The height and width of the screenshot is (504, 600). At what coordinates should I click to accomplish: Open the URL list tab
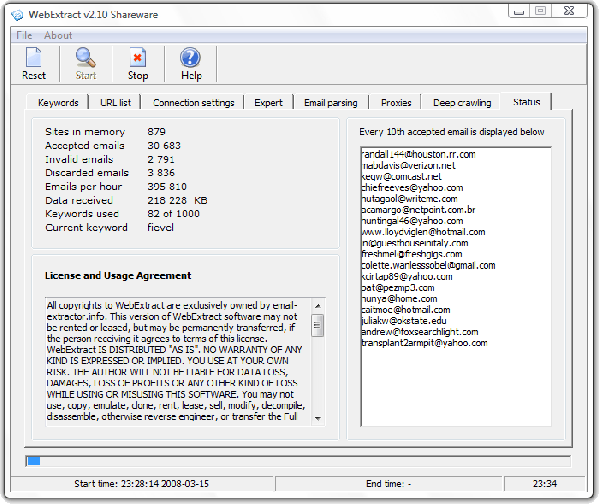115,102
